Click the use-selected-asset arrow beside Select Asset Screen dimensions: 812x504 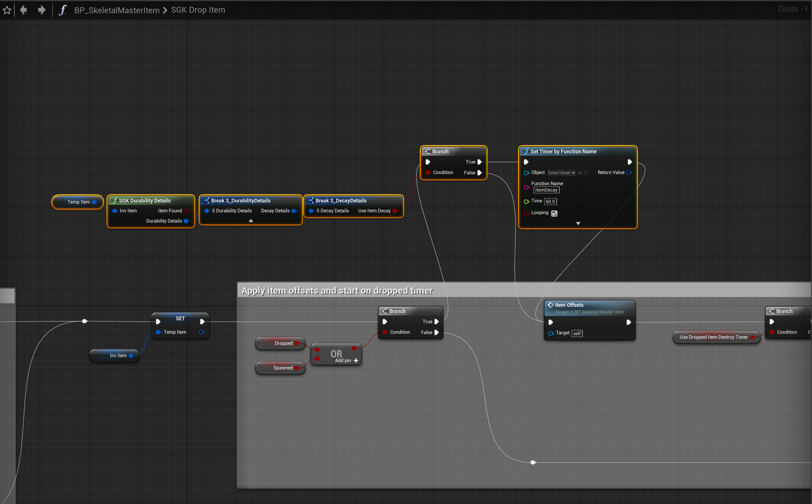tap(580, 173)
